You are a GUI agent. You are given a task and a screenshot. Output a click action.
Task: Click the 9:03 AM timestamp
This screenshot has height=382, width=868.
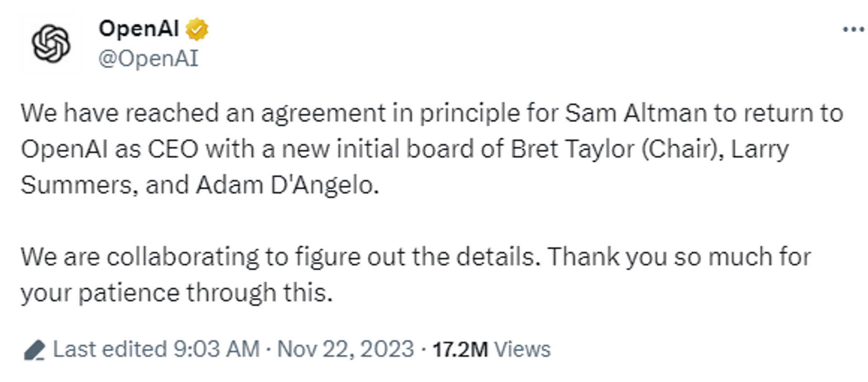(217, 349)
